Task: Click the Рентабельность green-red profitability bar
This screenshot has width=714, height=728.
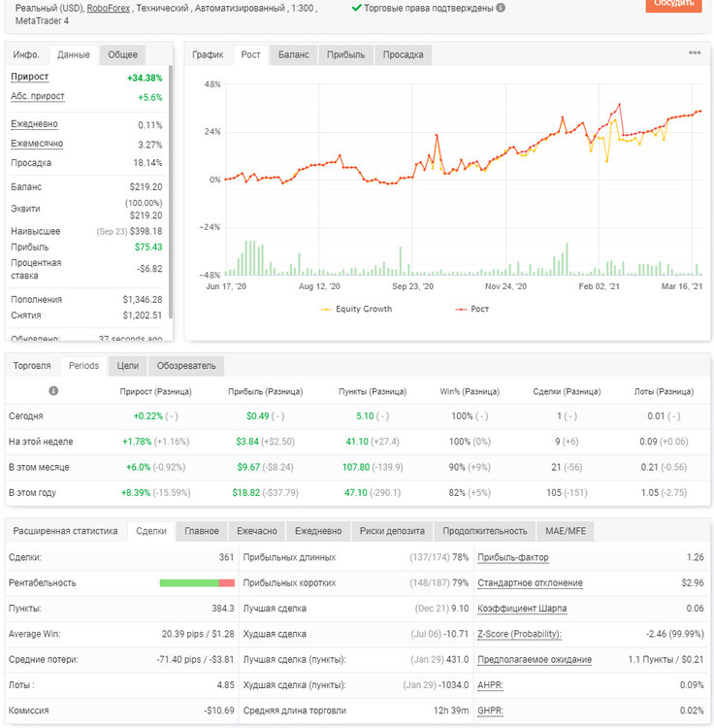Action: (197, 583)
